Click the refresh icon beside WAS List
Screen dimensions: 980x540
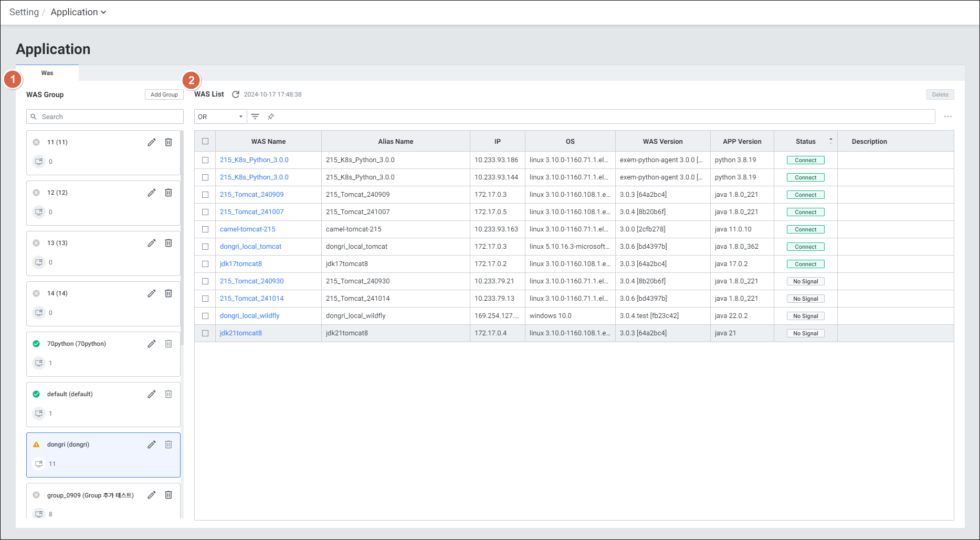click(236, 94)
